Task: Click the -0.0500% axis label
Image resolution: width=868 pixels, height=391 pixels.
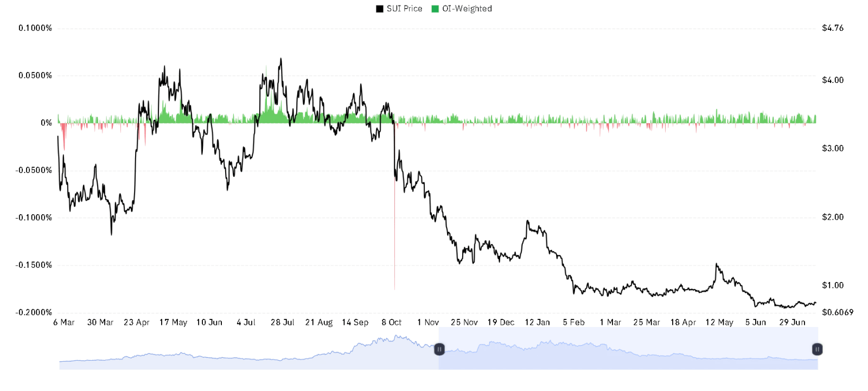Action: coord(34,170)
